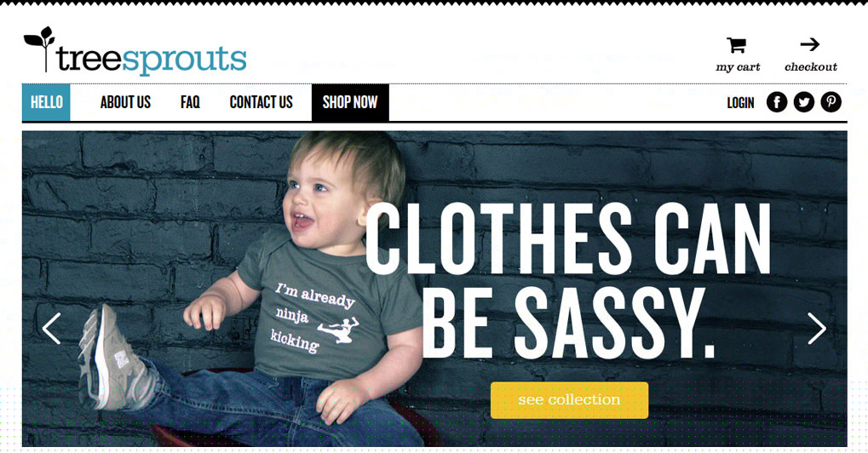Open the Pinterest icon
The image size is (868, 453).
click(831, 102)
